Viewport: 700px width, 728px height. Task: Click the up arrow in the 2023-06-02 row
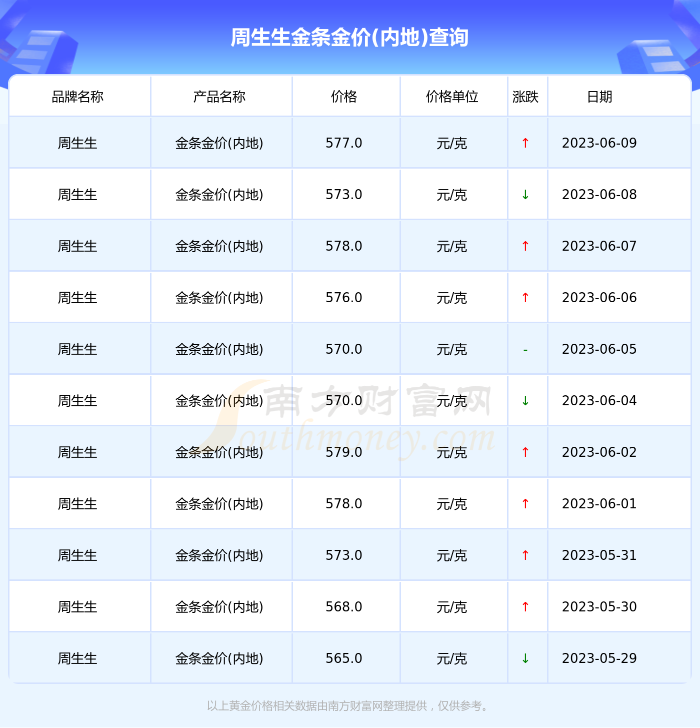pos(525,452)
